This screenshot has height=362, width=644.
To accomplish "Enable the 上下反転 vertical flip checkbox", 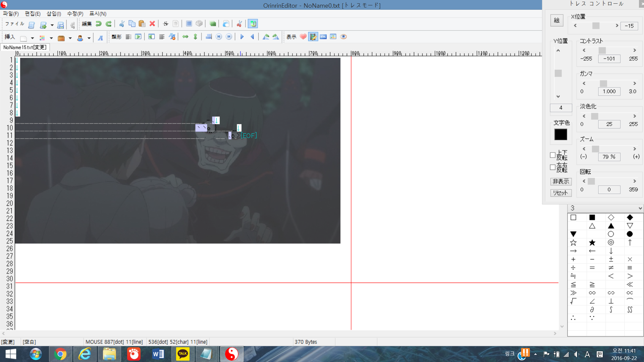I will point(553,155).
